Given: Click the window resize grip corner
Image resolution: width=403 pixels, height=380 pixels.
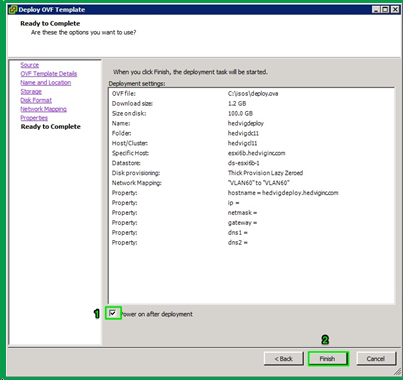Looking at the screenshot, I should pyautogui.click(x=397, y=371).
